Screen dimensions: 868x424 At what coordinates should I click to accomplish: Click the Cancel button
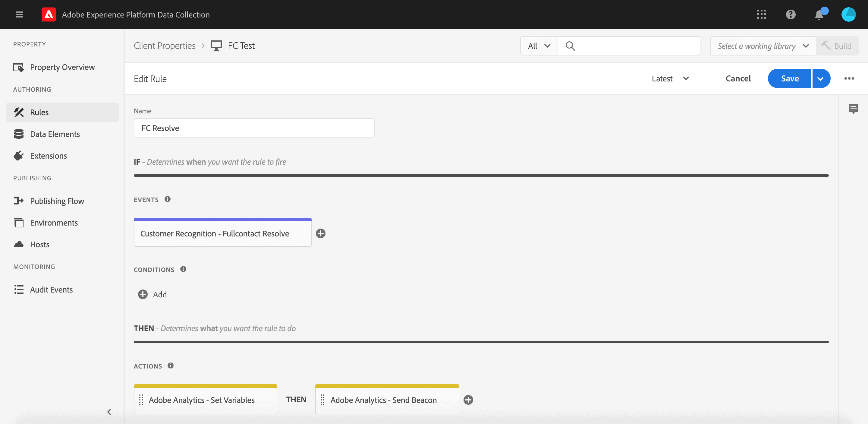click(x=738, y=78)
